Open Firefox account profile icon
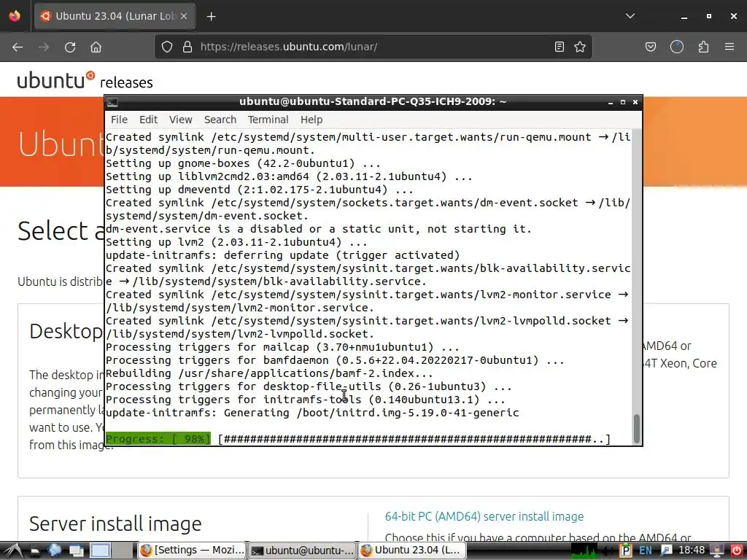The width and height of the screenshot is (747, 560). 677,47
